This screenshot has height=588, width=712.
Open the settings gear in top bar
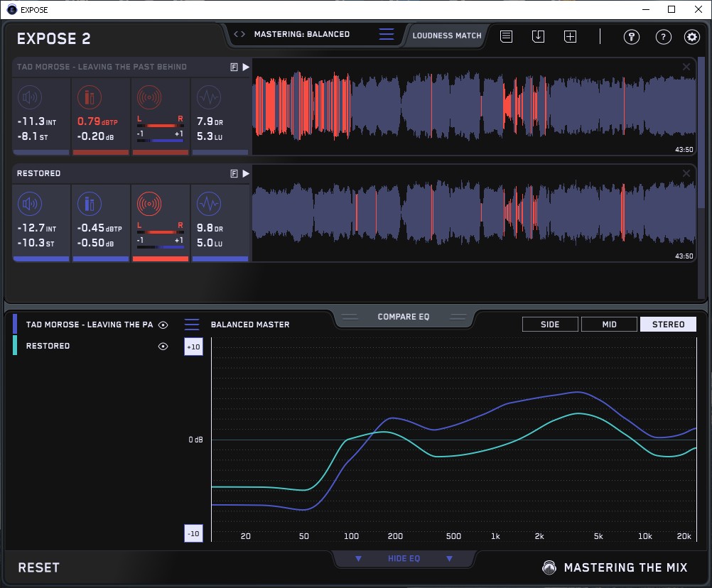coord(691,37)
